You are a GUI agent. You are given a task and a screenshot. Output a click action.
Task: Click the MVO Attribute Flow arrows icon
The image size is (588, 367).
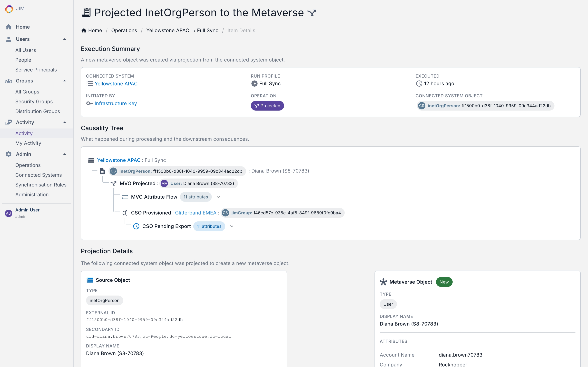(125, 197)
